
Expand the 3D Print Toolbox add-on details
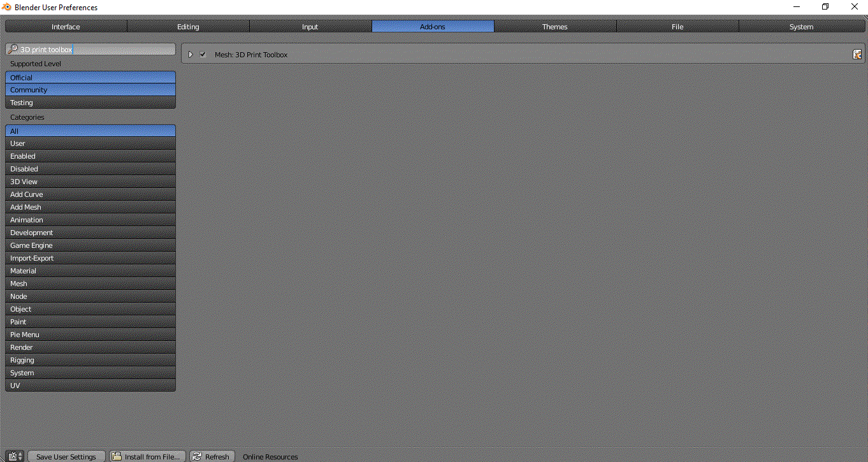pyautogui.click(x=190, y=55)
